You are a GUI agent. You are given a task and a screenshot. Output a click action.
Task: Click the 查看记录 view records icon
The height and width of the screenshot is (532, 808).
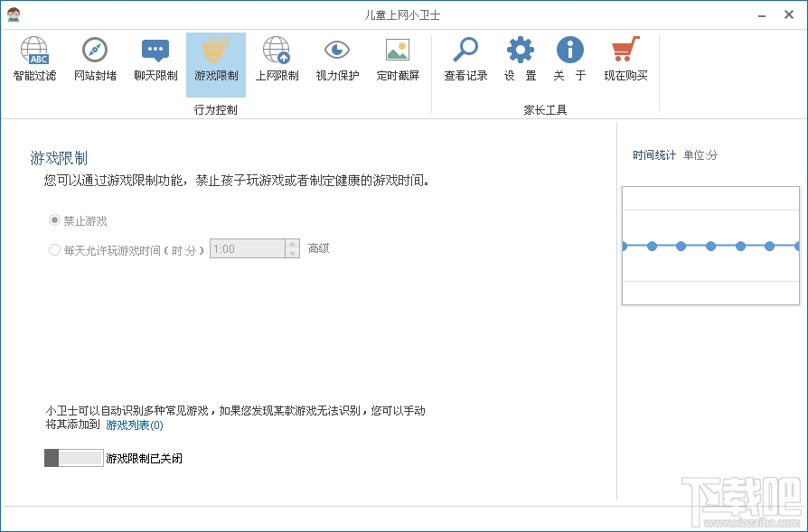click(465, 56)
